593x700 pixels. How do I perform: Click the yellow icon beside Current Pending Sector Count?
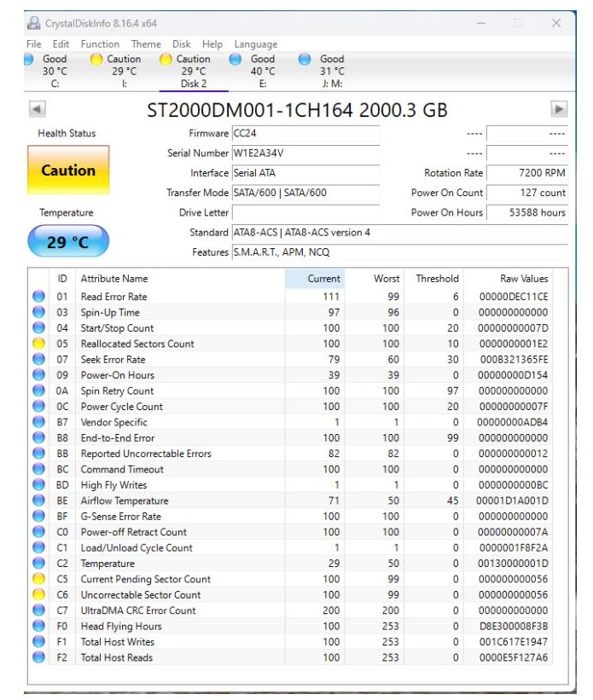pos(38,579)
